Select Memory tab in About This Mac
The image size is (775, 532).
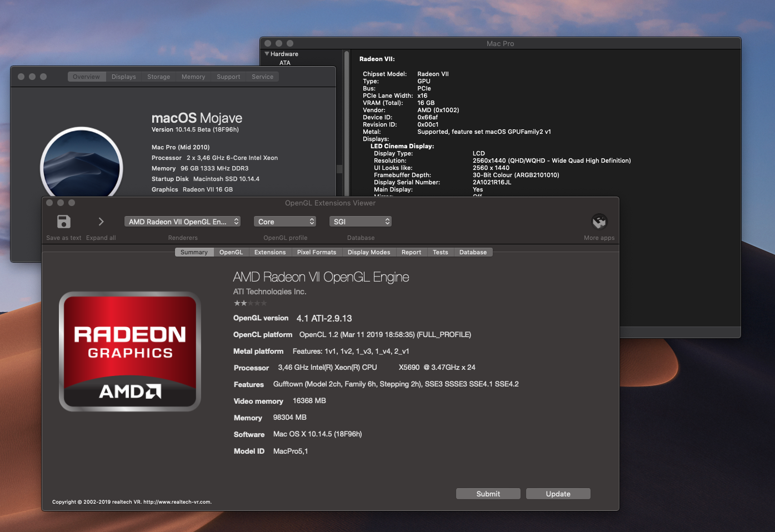[193, 77]
